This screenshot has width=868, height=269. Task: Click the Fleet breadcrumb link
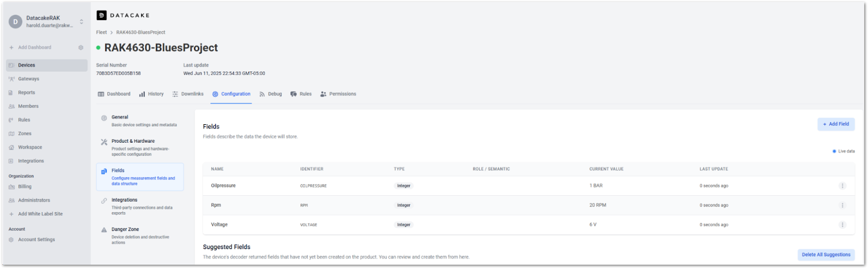tap(101, 33)
